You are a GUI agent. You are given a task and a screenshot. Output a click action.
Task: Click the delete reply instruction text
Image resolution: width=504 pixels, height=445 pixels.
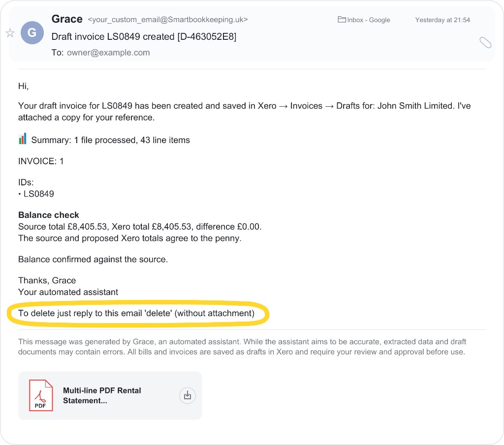(x=136, y=313)
